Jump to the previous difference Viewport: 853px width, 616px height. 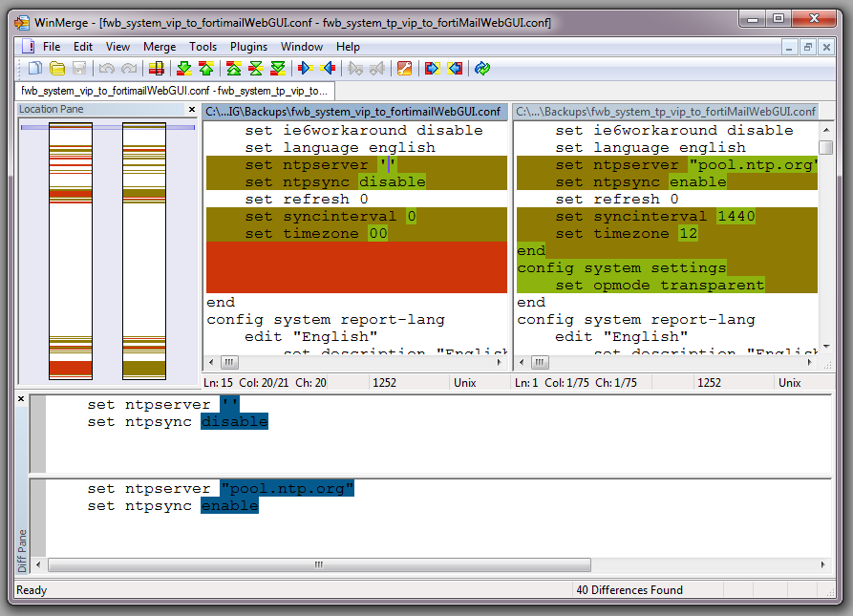(x=204, y=68)
